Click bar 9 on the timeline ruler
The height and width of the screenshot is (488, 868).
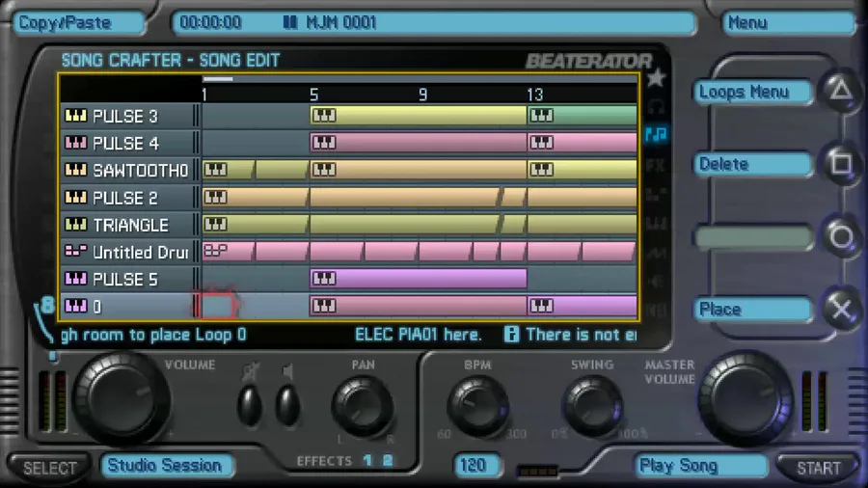click(x=423, y=95)
